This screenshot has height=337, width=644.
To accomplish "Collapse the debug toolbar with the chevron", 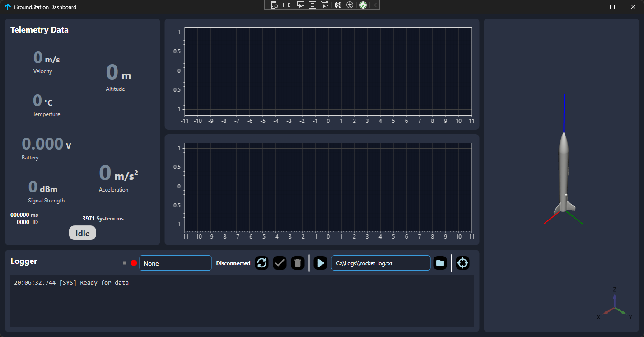I will 375,5.
